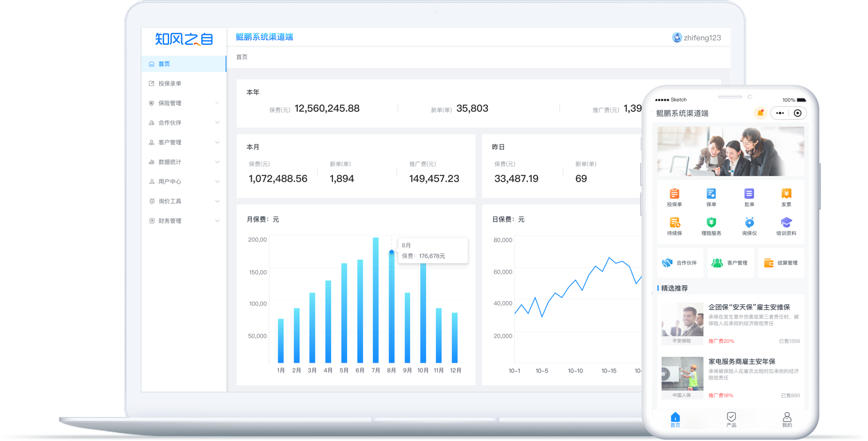Tap the 待续保 renewal icon
Screen dimensions: 868x441
[674, 223]
